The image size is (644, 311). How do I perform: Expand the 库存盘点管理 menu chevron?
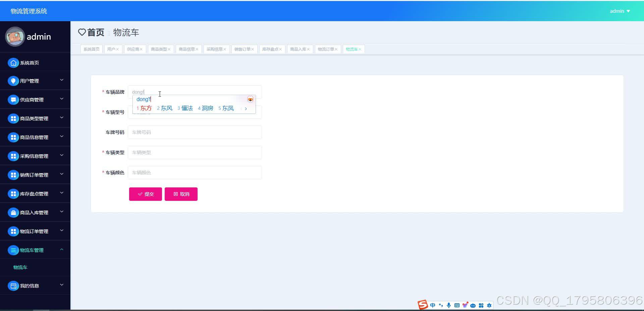[x=62, y=193]
